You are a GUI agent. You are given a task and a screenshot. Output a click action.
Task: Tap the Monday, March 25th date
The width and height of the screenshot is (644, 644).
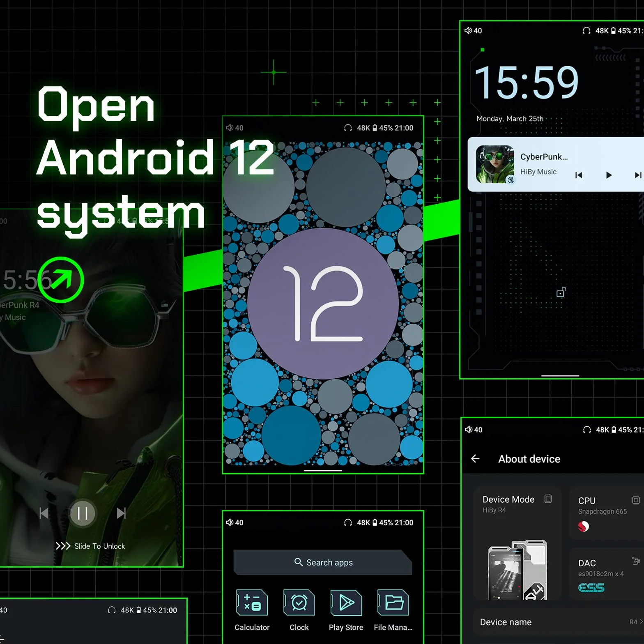[510, 119]
